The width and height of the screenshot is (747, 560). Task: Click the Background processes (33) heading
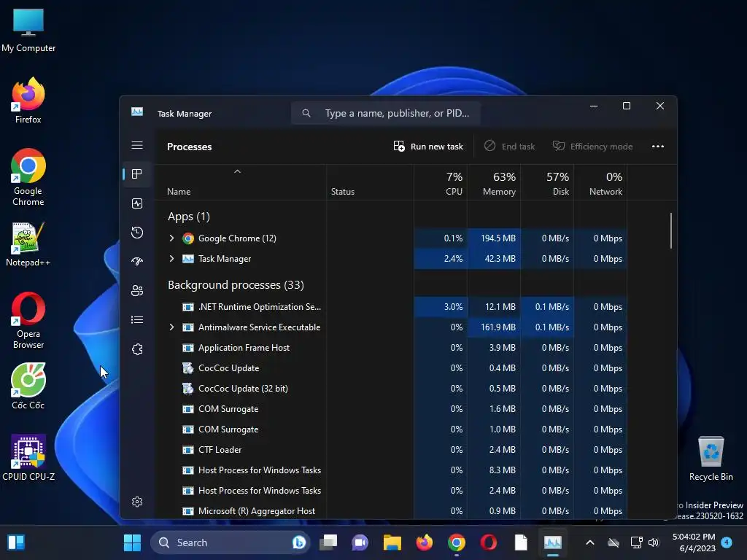pyautogui.click(x=236, y=285)
